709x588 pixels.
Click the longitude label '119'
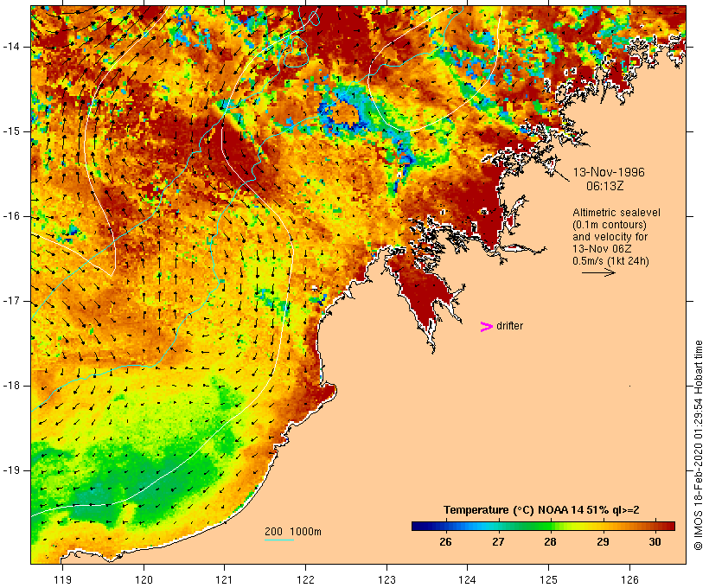click(x=62, y=579)
